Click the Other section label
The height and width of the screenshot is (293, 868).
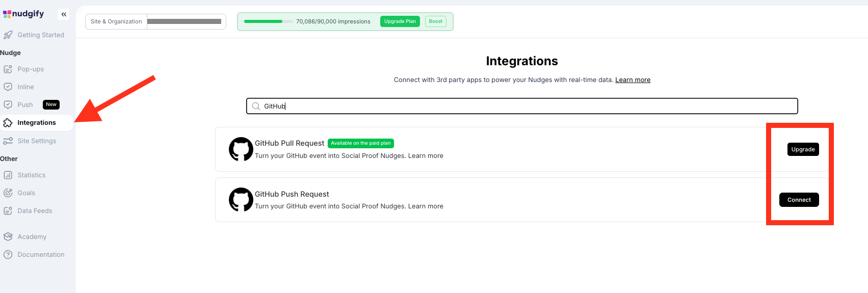coord(9,158)
